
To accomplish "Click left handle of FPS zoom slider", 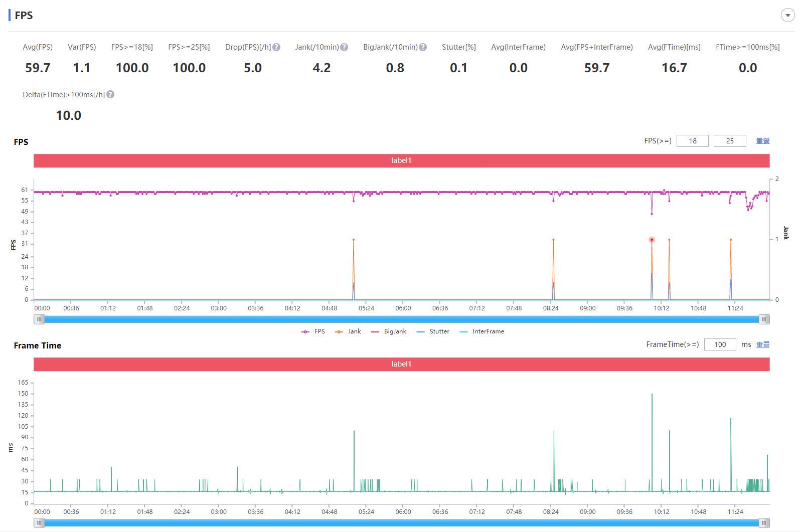I will pos(39,319).
